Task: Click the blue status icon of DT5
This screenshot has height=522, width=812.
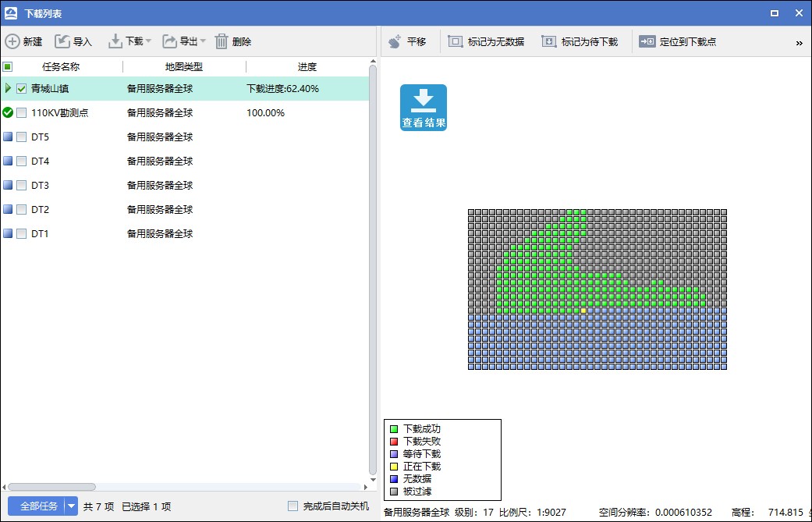Action: (x=8, y=137)
